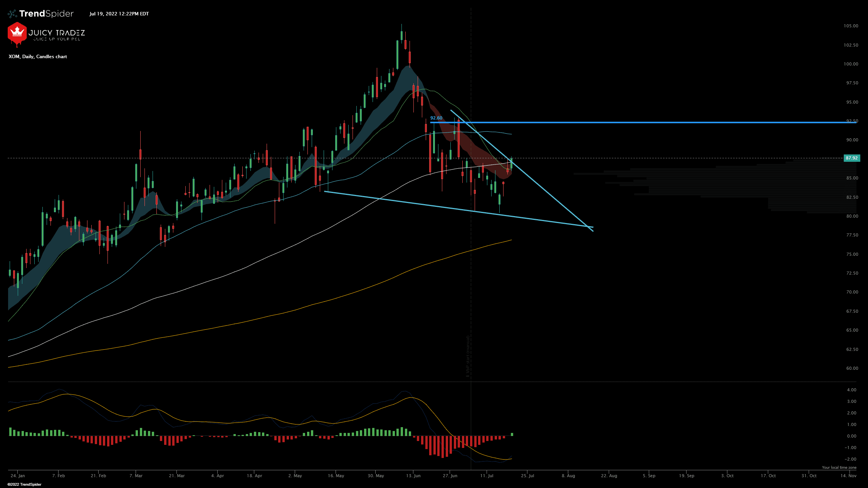Open the XOM, Daily, Candles chart title
Screen dimensions: 868x488
(37, 57)
